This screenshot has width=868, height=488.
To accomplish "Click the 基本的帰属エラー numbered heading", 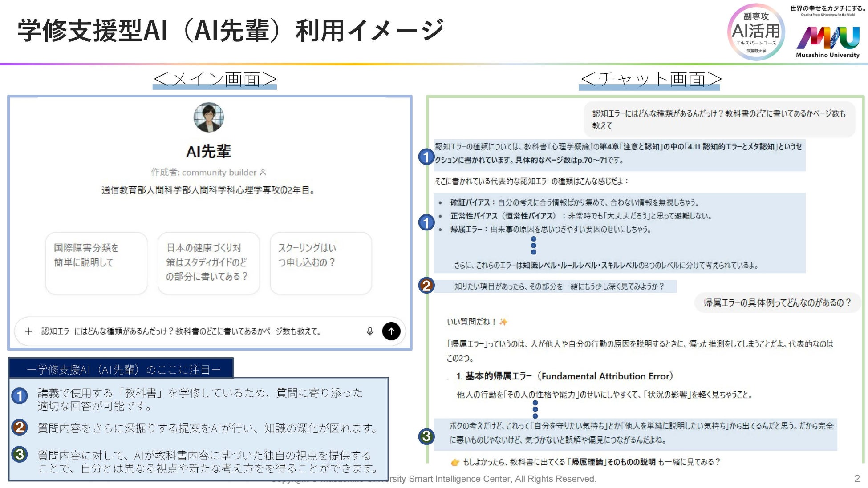I will 564,376.
